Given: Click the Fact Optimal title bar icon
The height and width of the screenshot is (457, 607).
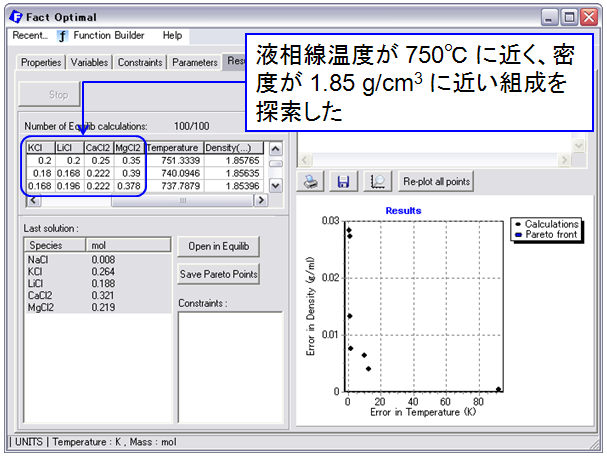Looking at the screenshot, I should tap(16, 16).
